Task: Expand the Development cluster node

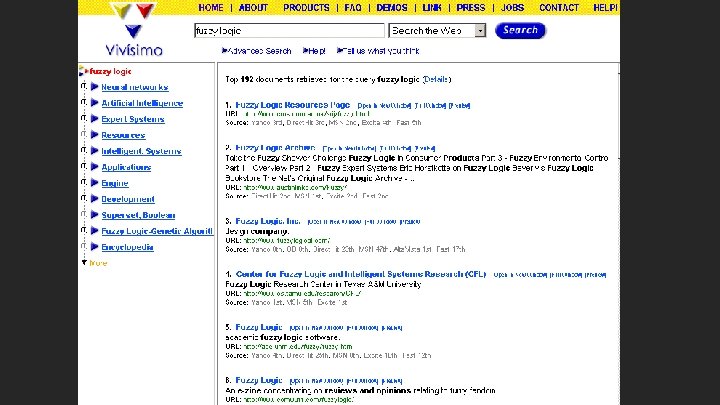Action: tap(84, 198)
